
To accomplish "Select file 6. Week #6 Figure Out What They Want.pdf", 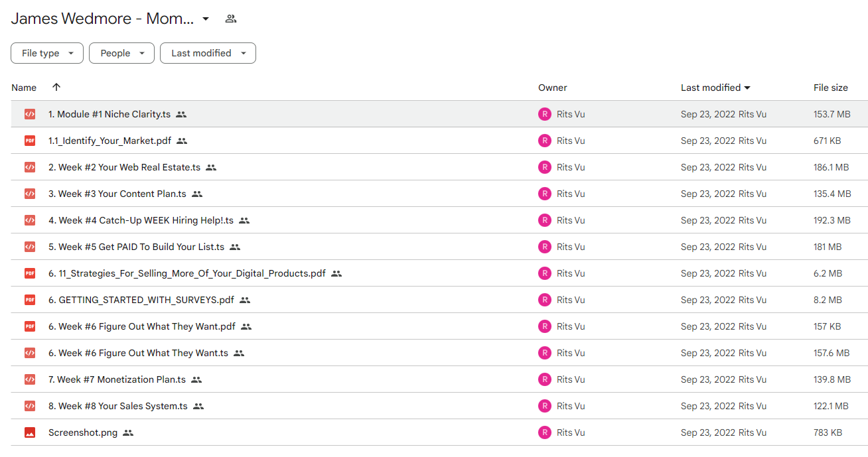I will pyautogui.click(x=142, y=326).
